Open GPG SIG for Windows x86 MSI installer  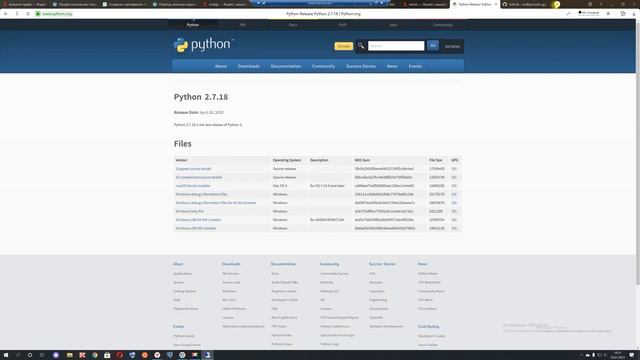(x=454, y=228)
